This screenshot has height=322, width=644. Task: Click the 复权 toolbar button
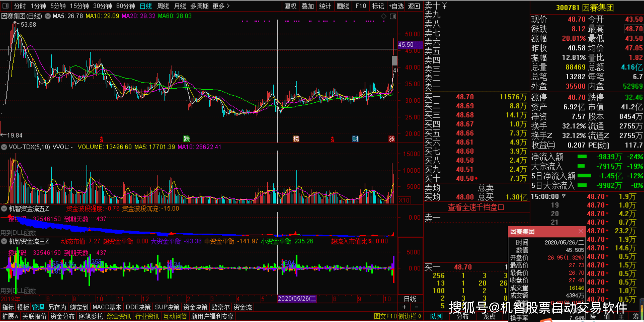(291, 6)
